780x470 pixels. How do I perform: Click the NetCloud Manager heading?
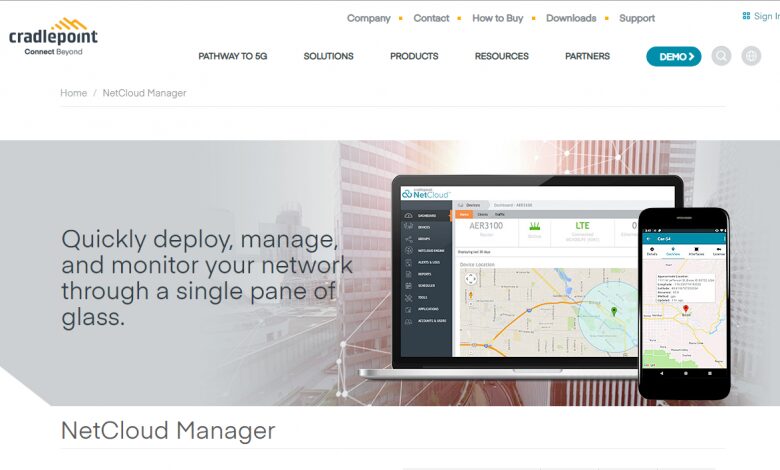click(x=168, y=431)
